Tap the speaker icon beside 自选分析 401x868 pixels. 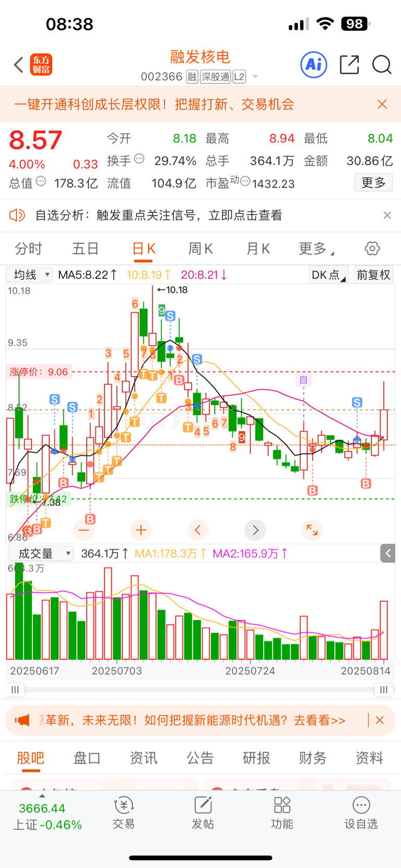click(x=17, y=215)
